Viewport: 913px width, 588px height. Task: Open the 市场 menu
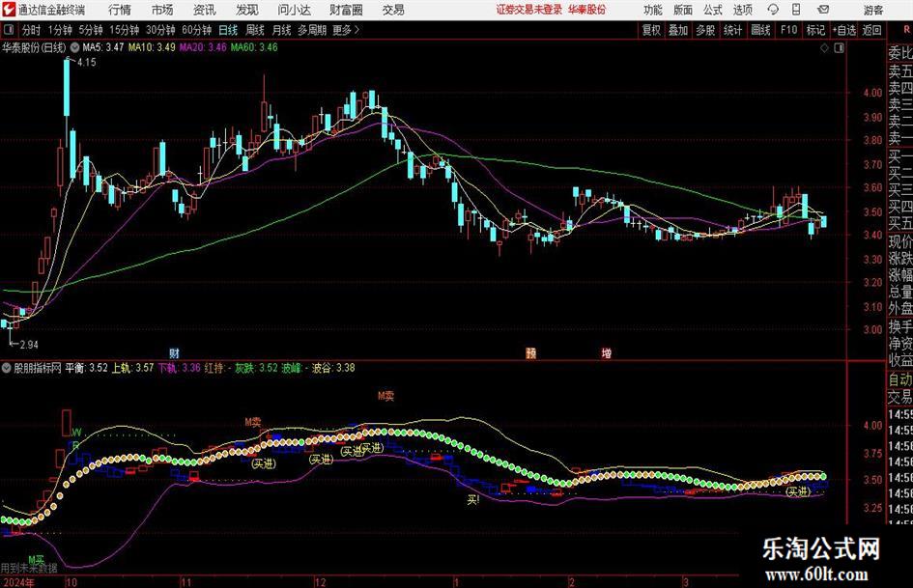click(162, 10)
